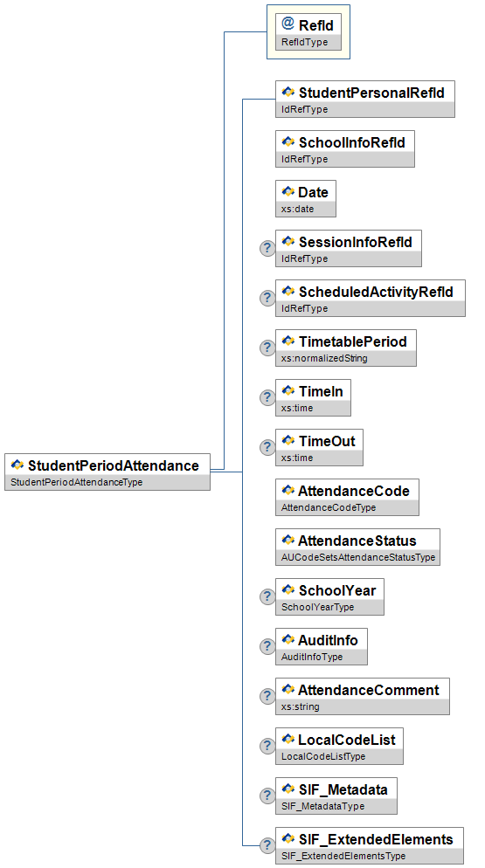This screenshot has width=485, height=868.
Task: Select the AttendanceComment element
Action: [x=363, y=696]
